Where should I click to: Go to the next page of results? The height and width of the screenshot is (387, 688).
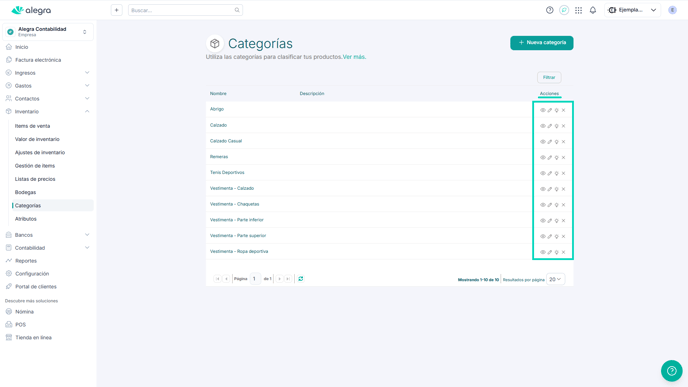(279, 279)
